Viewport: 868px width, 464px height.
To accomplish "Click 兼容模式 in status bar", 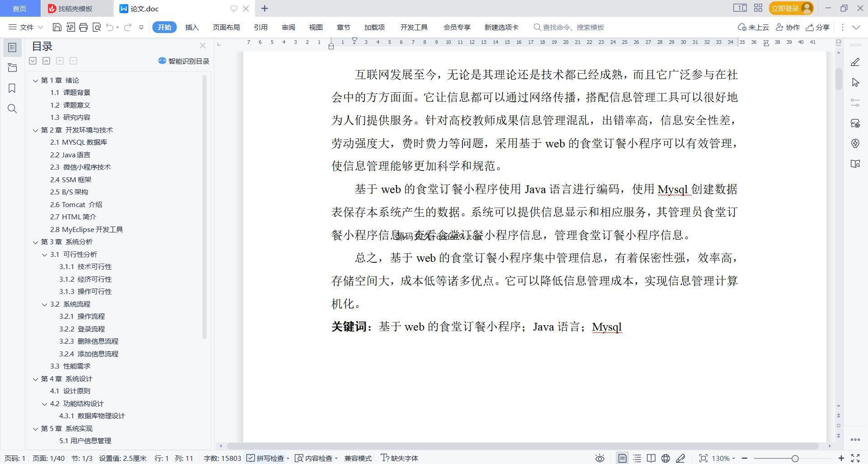I will [x=358, y=458].
